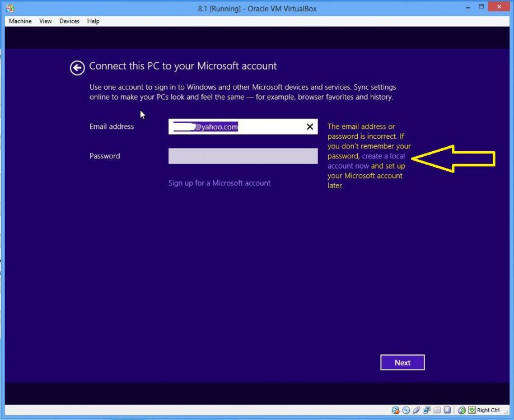The height and width of the screenshot is (420, 514).
Task: Click the hard disk activity status icon
Action: 396,410
